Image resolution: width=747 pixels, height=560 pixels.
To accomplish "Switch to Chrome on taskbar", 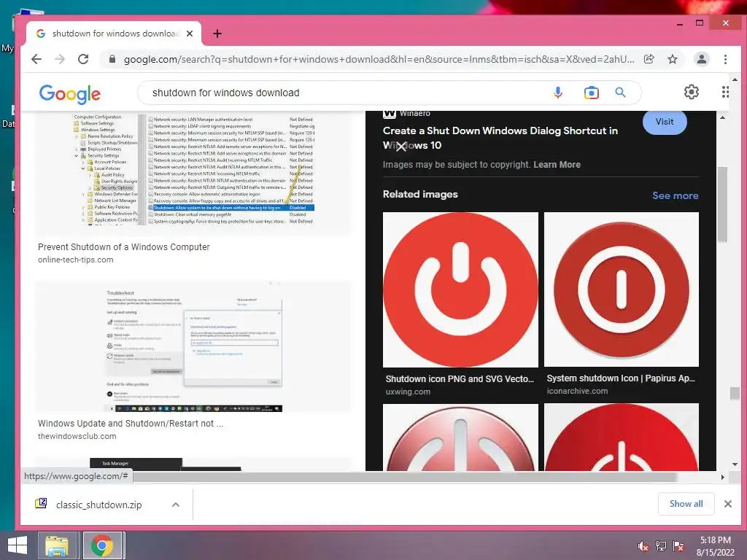I will point(102,545).
